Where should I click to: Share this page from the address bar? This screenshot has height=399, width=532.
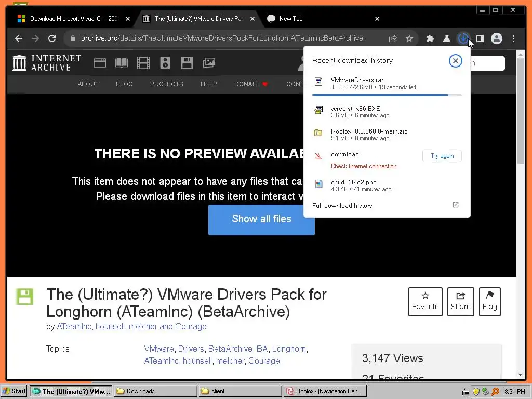(x=393, y=38)
